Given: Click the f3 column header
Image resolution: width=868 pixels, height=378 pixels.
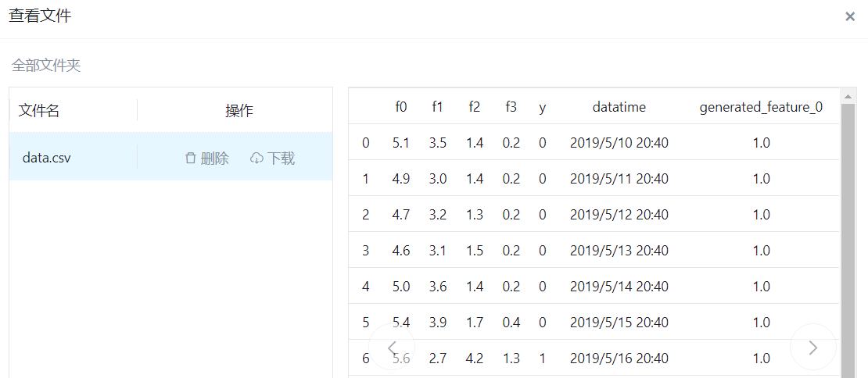Looking at the screenshot, I should click(511, 107).
